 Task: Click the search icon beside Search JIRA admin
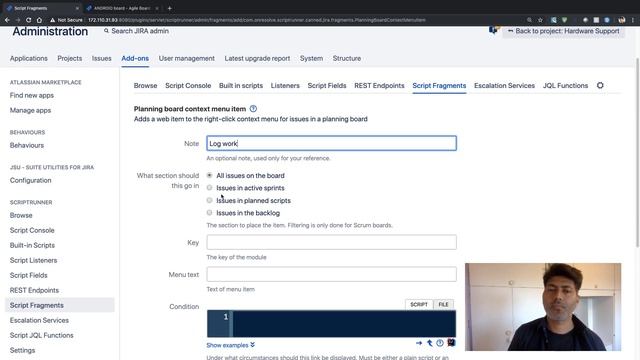tap(106, 31)
